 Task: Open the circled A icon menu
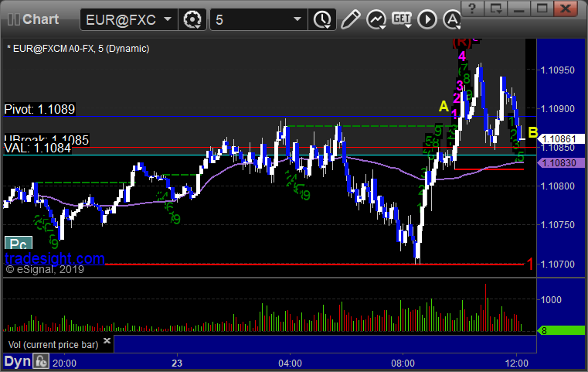pyautogui.click(x=452, y=19)
